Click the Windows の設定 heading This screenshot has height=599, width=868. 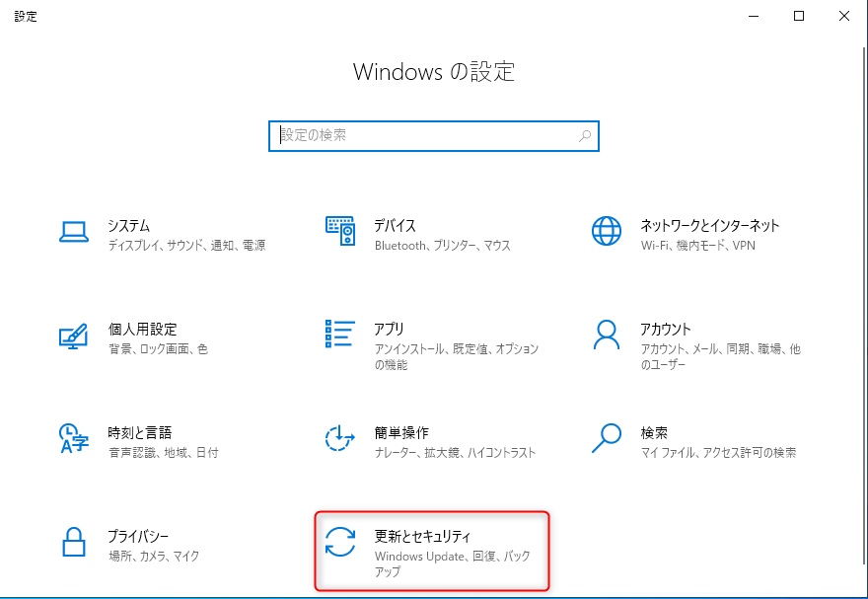point(434,72)
